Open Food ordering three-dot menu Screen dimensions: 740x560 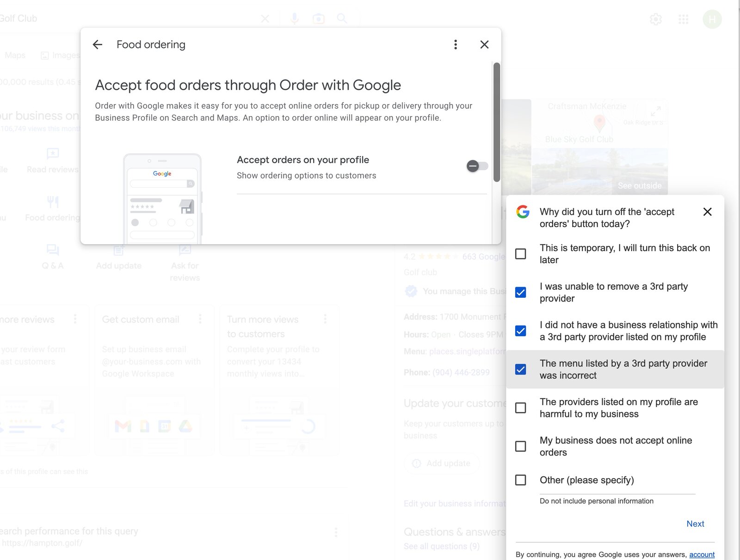point(456,44)
